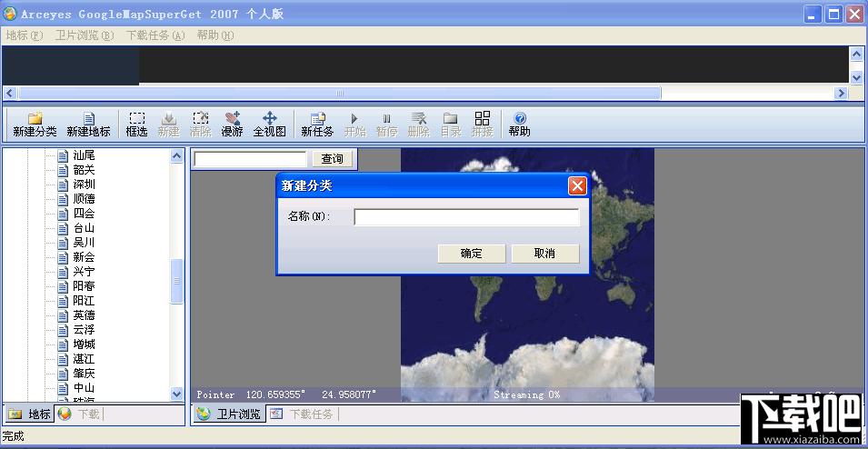Open the 地标 menu
This screenshot has width=868, height=449.
tap(25, 35)
